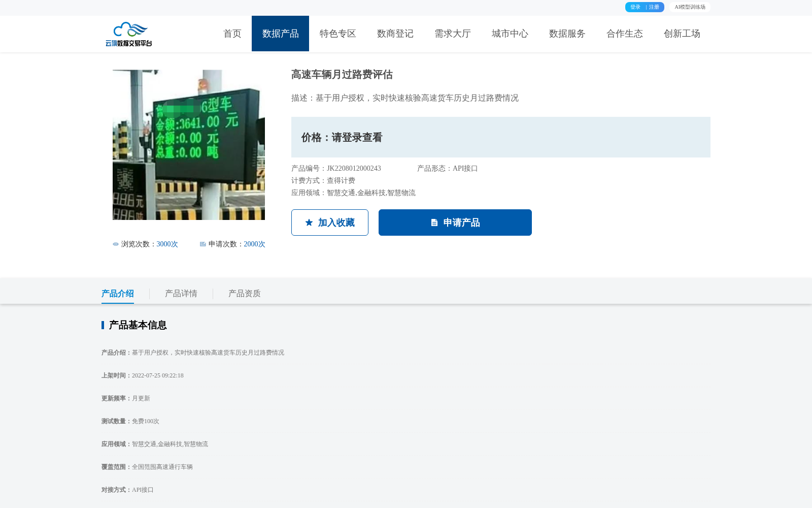Click product title 高速车辆月过路费评估
Image resolution: width=812 pixels, height=508 pixels.
pyautogui.click(x=342, y=75)
